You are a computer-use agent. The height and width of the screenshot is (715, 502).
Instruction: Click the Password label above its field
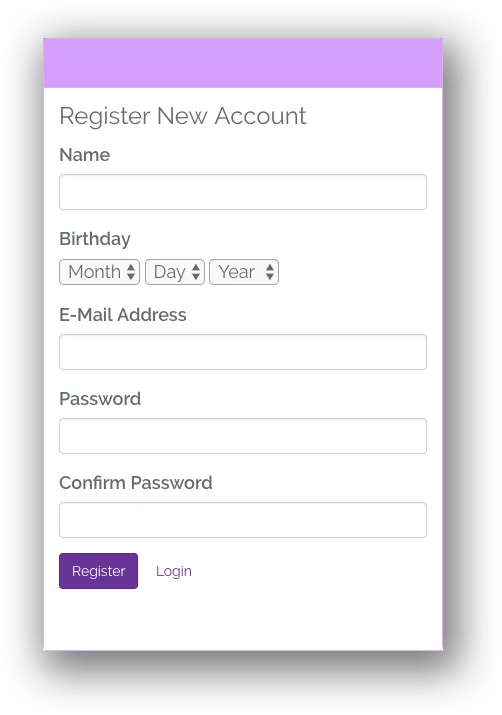[100, 399]
